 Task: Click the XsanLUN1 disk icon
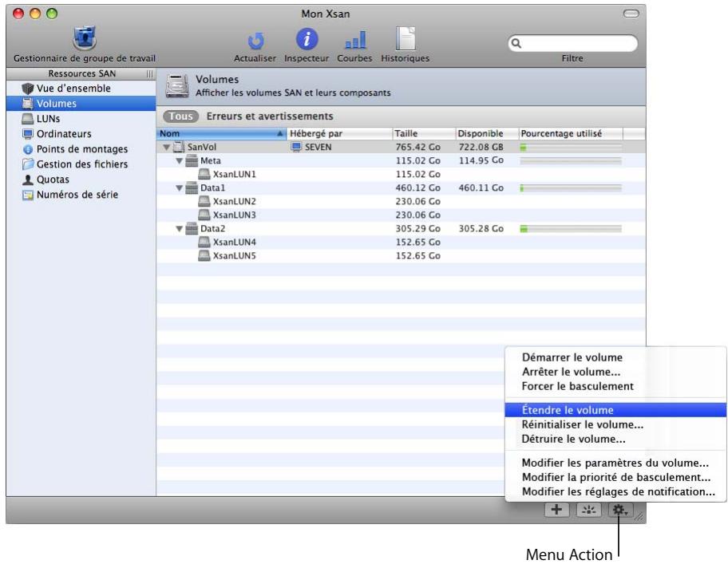[204, 174]
